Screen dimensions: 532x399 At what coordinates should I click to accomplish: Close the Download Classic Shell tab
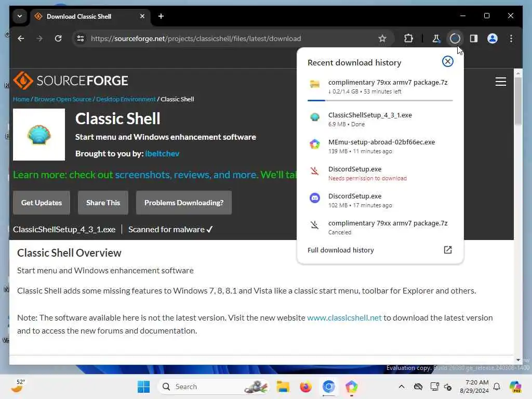142,16
